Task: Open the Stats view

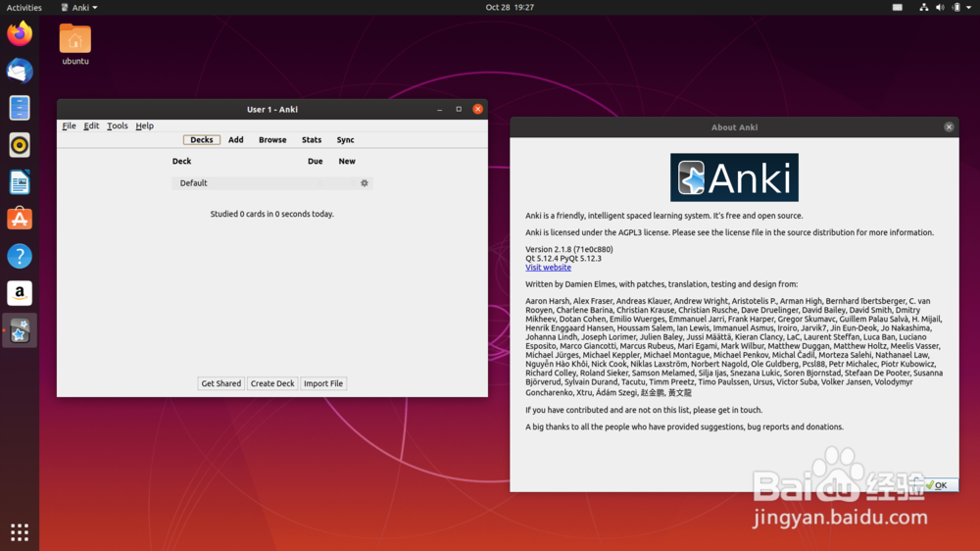Action: [312, 140]
